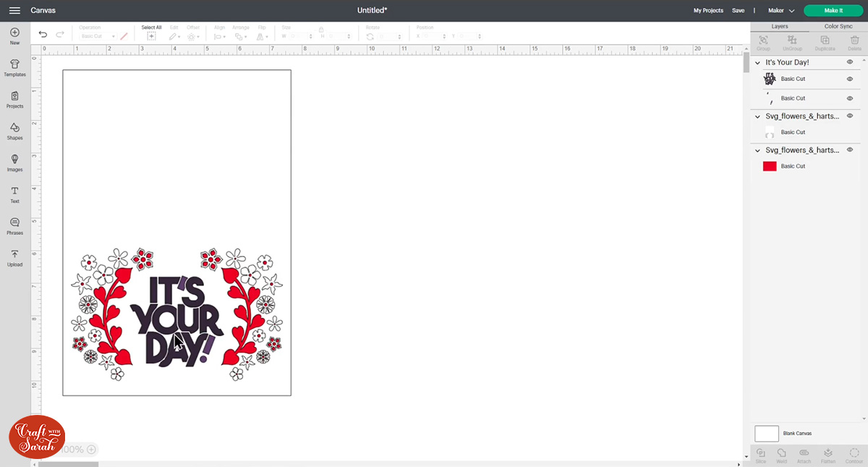Hide the second Svg_flowers_&_harts layer
The image size is (868, 467).
(x=849, y=150)
